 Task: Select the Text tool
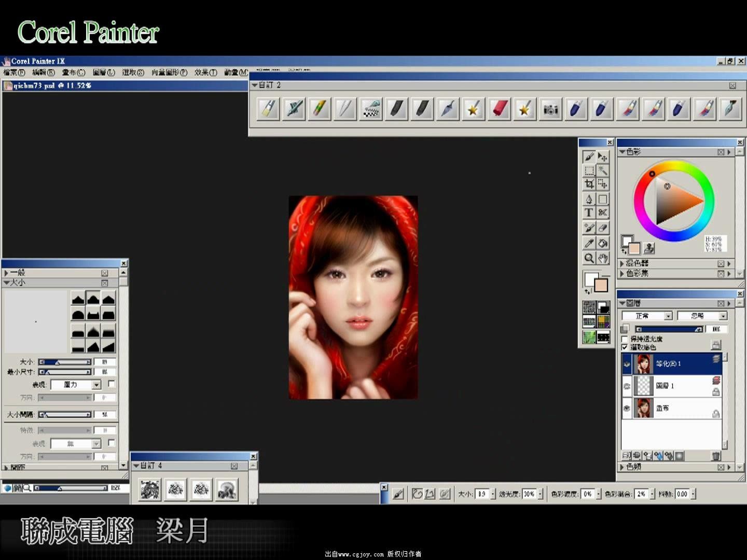coord(589,213)
